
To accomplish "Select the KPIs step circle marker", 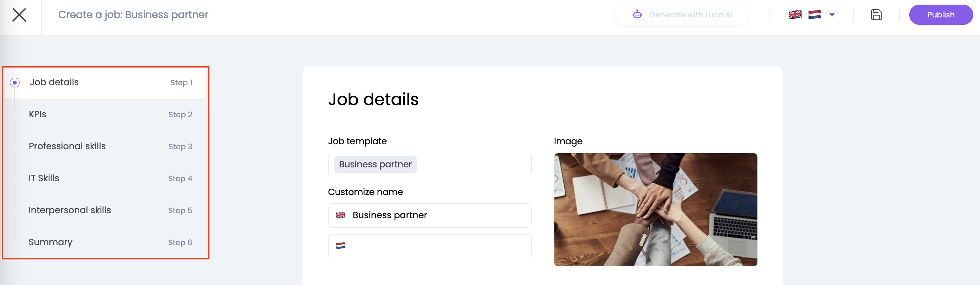I will 15,114.
